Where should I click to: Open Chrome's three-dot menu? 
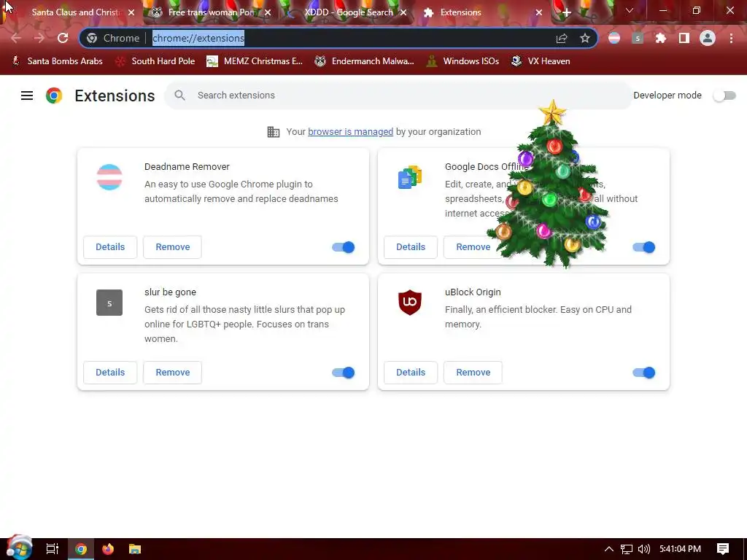pyautogui.click(x=731, y=38)
